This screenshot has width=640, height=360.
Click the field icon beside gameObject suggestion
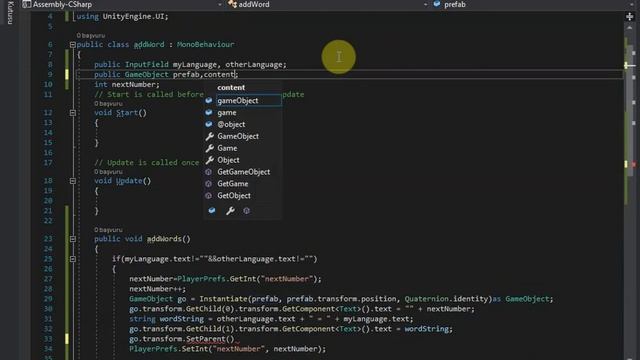209,100
